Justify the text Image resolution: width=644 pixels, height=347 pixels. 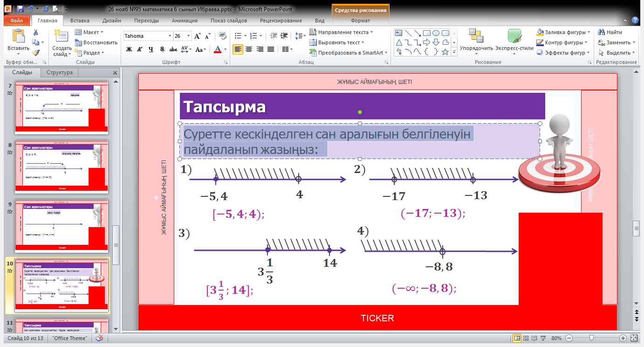(x=270, y=49)
